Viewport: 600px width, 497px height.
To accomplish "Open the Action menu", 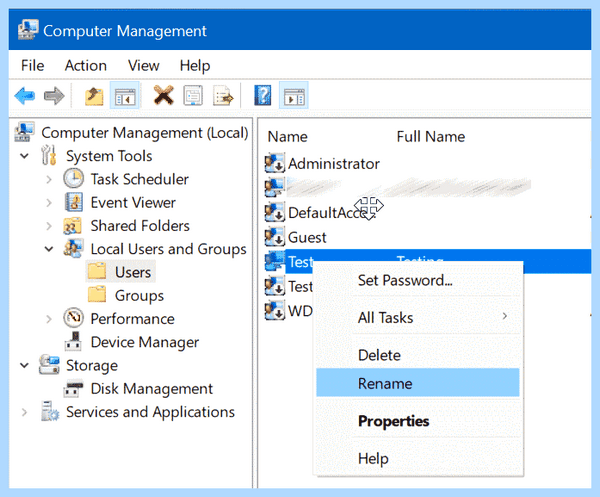I will pos(86,65).
